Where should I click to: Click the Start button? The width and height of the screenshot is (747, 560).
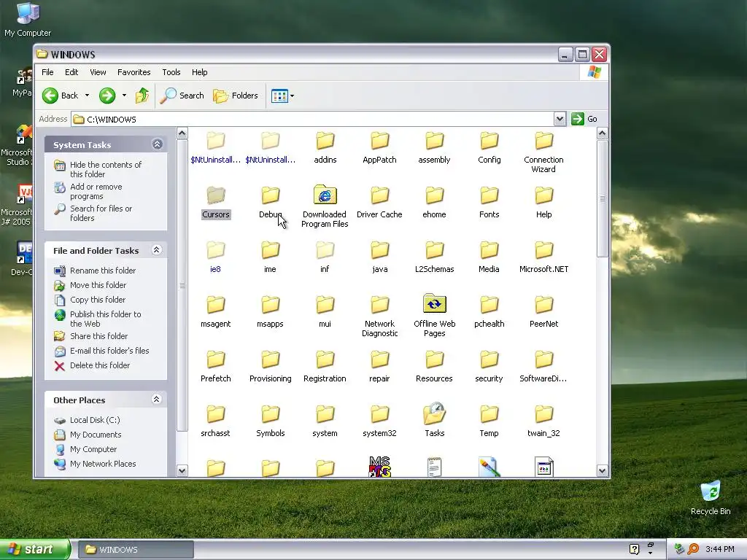[x=35, y=550]
